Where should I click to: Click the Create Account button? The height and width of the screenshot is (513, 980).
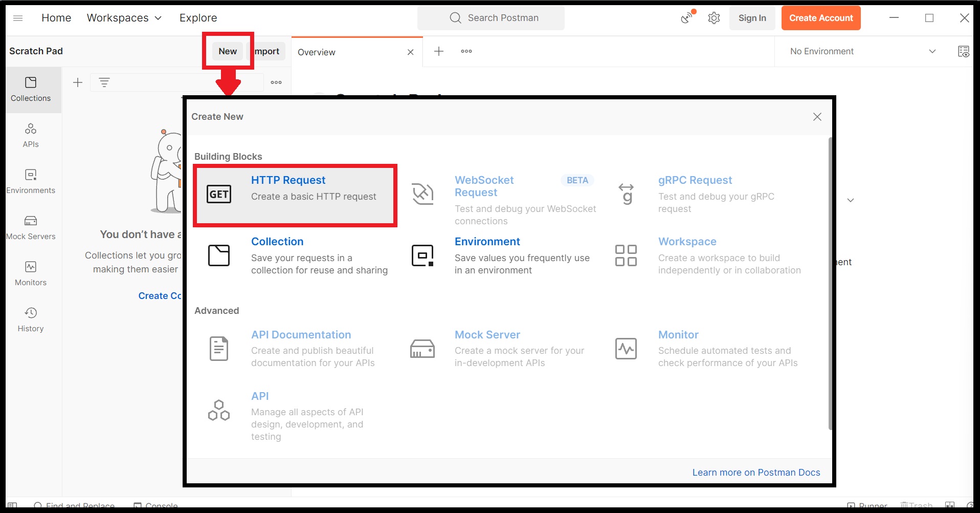[x=821, y=17]
